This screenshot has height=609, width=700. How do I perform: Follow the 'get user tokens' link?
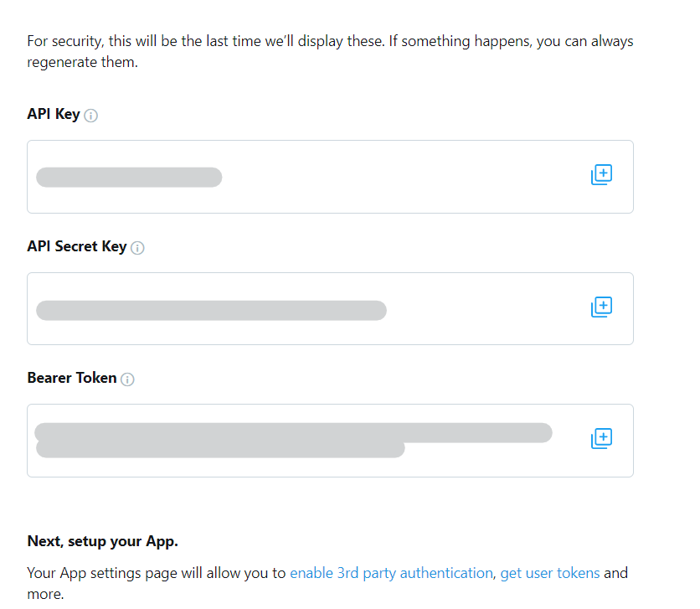(550, 573)
